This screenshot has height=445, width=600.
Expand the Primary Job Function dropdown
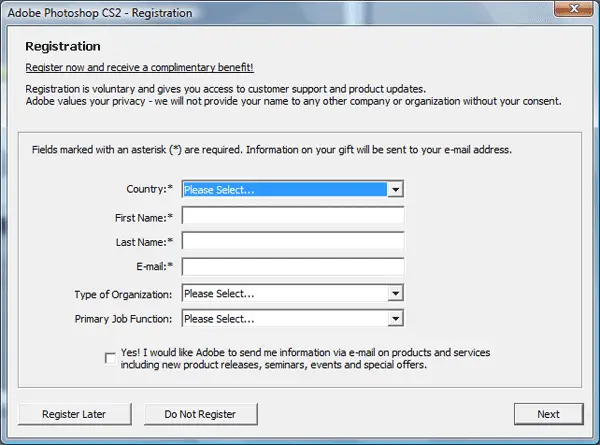293,318
